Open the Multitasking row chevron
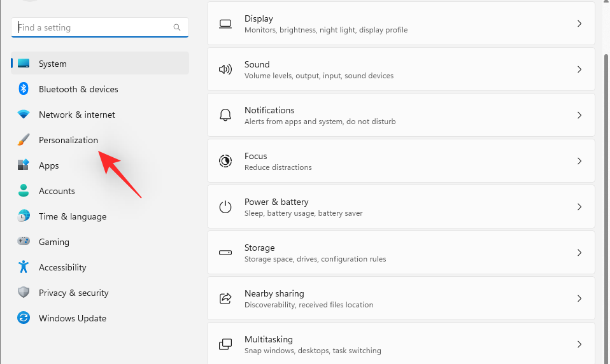Viewport: 610px width, 364px height. [x=579, y=344]
